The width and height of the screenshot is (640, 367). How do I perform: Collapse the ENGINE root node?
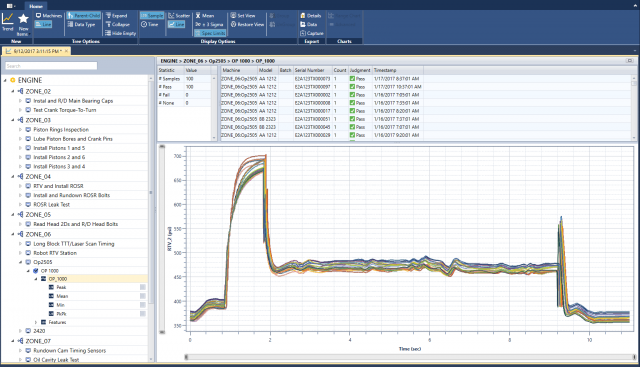5,80
